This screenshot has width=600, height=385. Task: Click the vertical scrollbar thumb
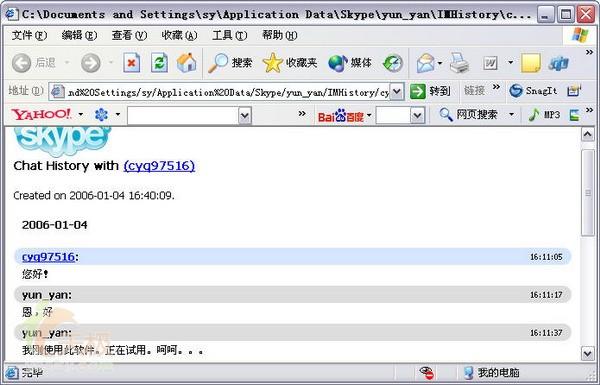[588, 192]
